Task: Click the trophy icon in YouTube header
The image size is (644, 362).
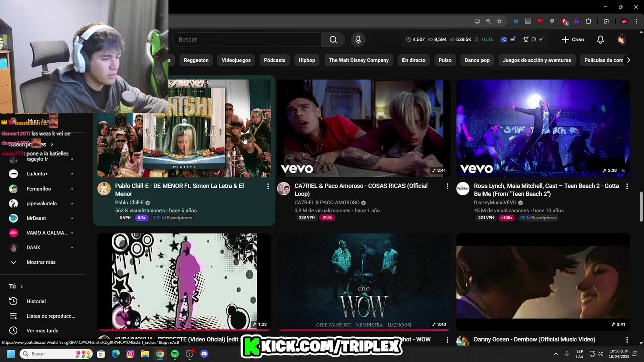Action: (526, 39)
